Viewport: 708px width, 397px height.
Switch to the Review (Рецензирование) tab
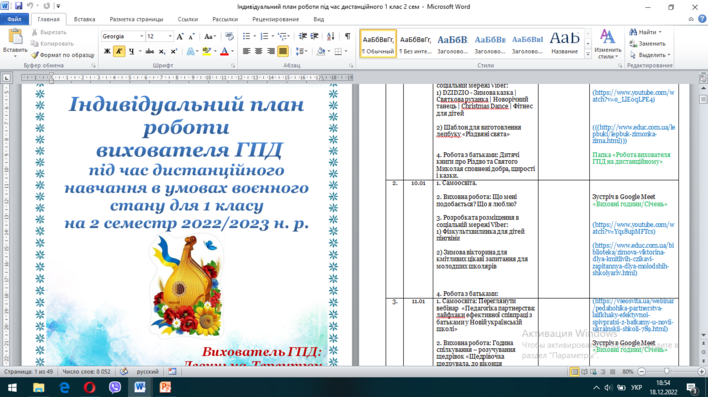pyautogui.click(x=275, y=19)
